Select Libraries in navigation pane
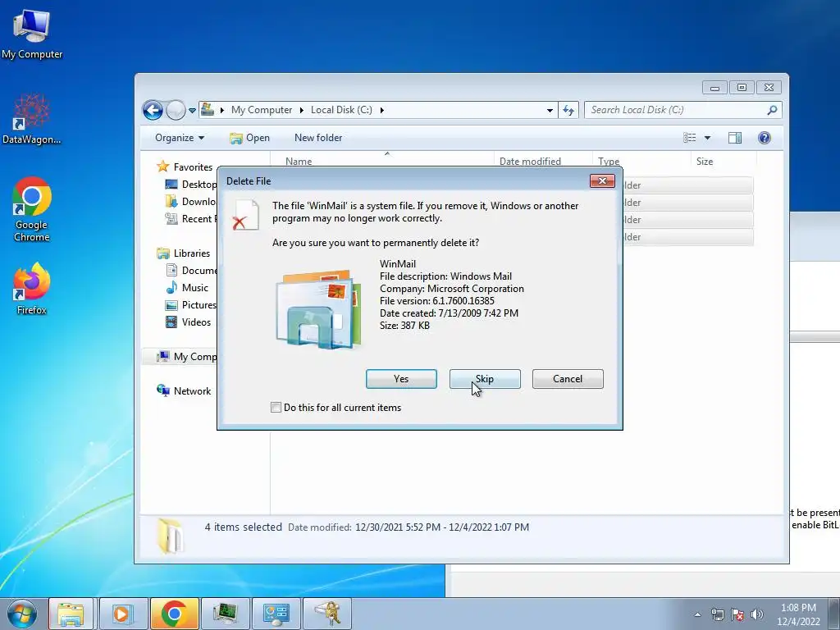Viewport: 840px width, 630px height. (183, 253)
